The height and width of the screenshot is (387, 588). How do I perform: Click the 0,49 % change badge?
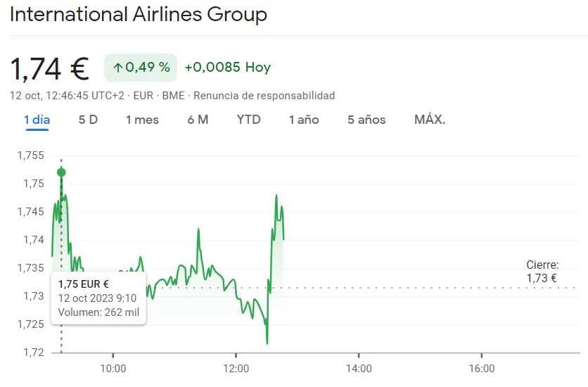[141, 68]
